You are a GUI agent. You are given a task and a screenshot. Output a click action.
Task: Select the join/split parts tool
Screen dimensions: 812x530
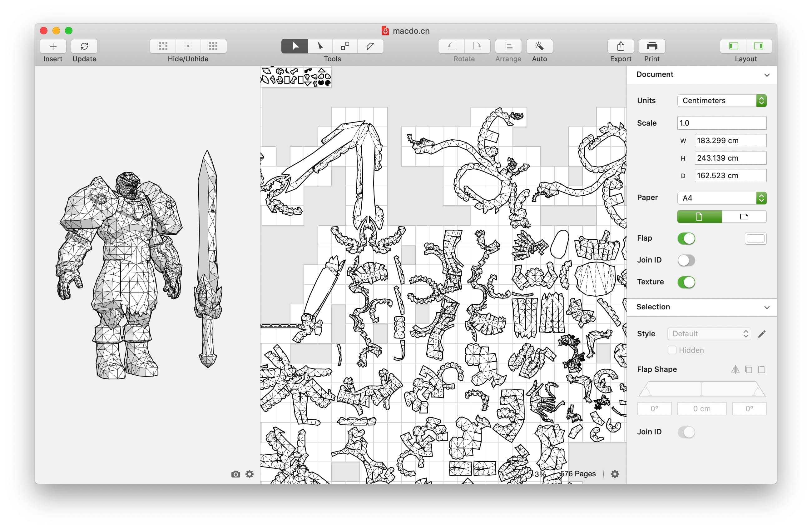point(344,46)
